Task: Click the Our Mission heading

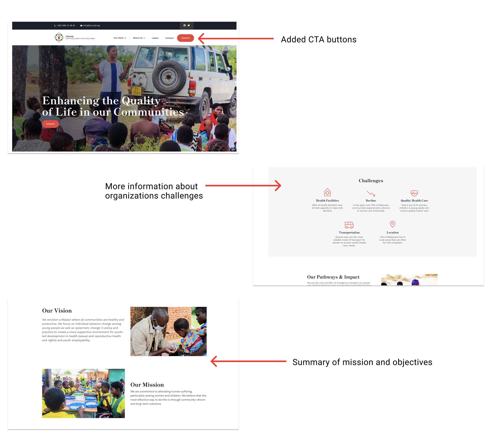Action: pyautogui.click(x=147, y=385)
